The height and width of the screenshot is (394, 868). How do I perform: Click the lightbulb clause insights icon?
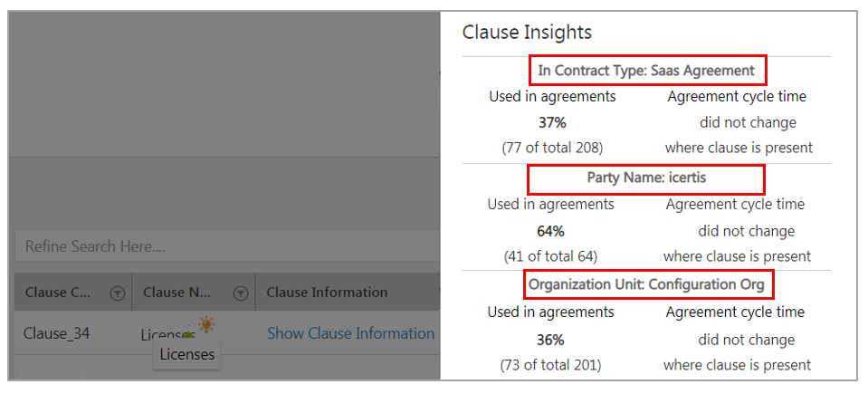click(207, 323)
